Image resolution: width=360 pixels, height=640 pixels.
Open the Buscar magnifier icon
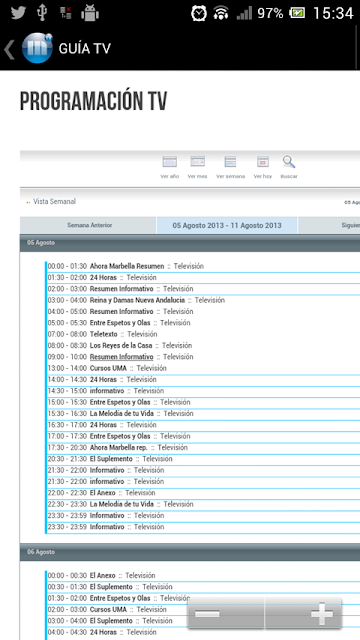(289, 162)
